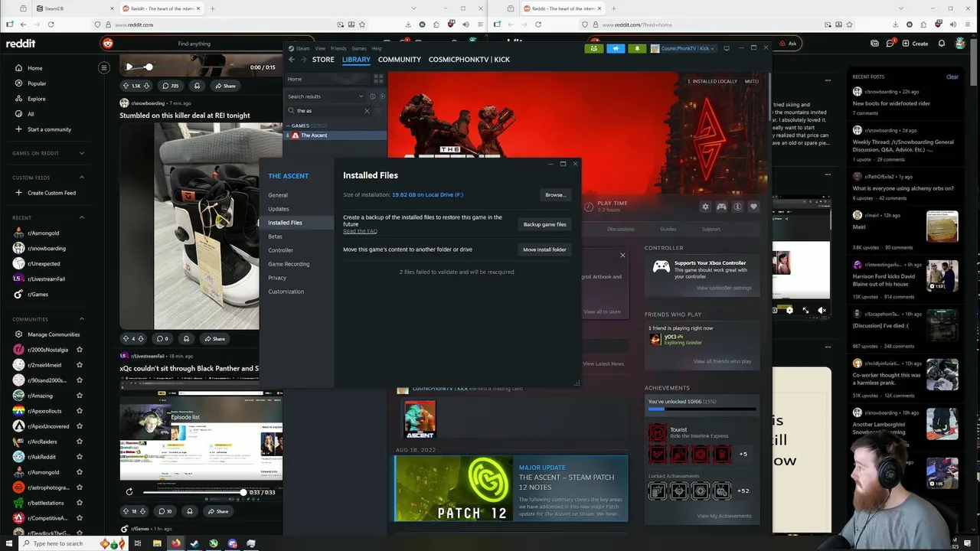Expand Games on Reddit section
Viewport: 980px width, 551px height.
tap(82, 153)
